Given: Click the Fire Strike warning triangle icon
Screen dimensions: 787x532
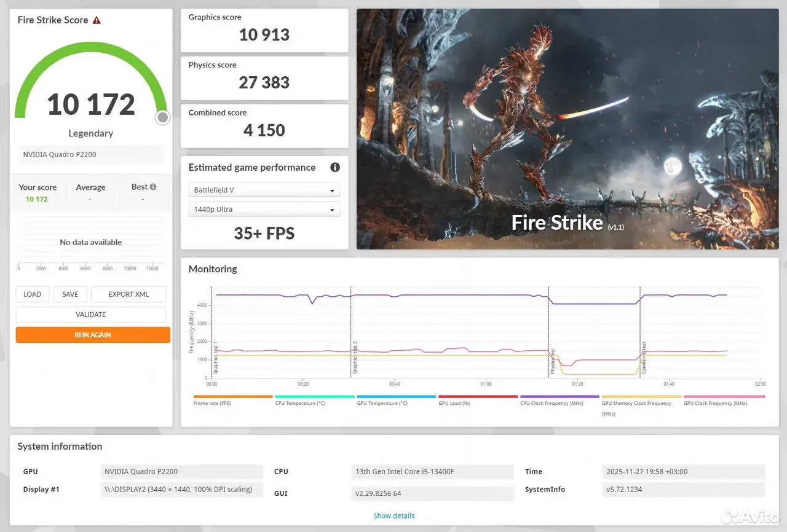Looking at the screenshot, I should 97,20.
